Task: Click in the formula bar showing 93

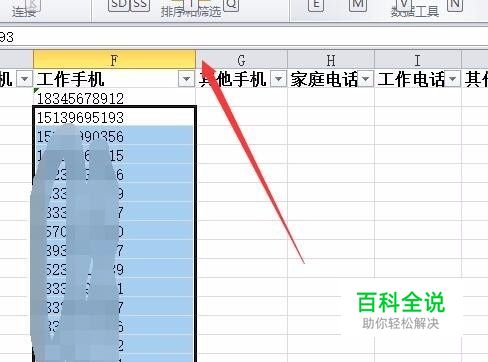Action: click(244, 37)
